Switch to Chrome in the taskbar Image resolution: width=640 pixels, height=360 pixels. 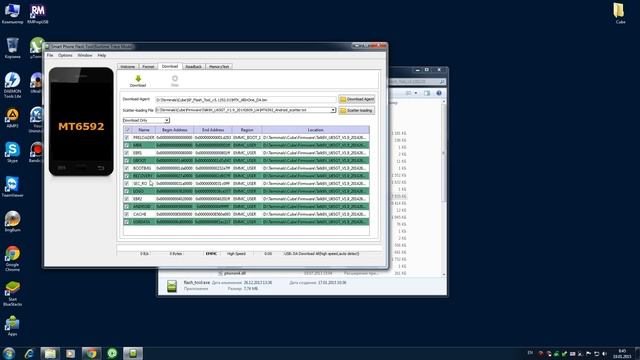91,353
